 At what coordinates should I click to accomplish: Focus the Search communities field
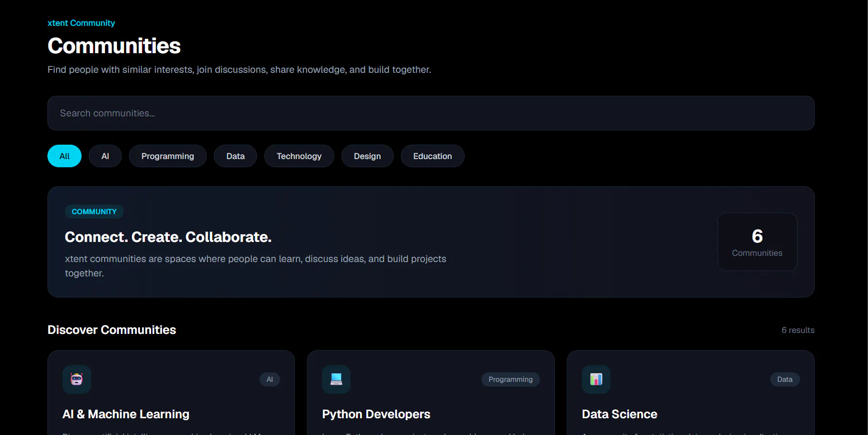[431, 113]
